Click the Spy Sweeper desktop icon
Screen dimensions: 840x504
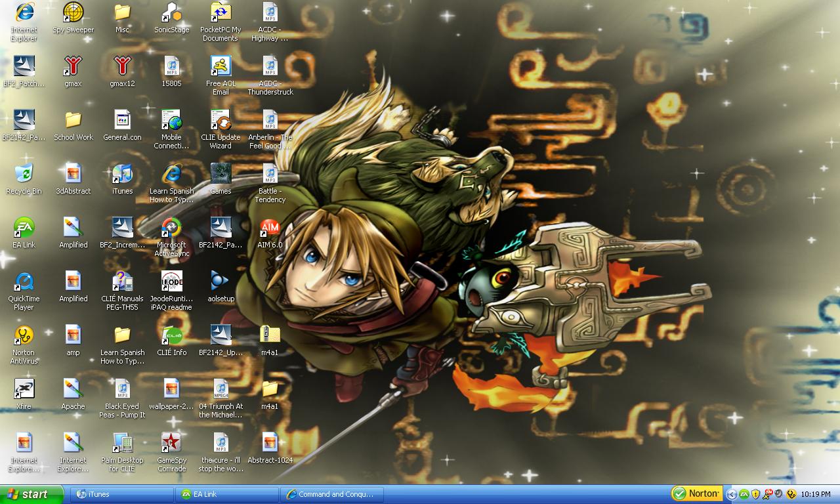(73, 13)
